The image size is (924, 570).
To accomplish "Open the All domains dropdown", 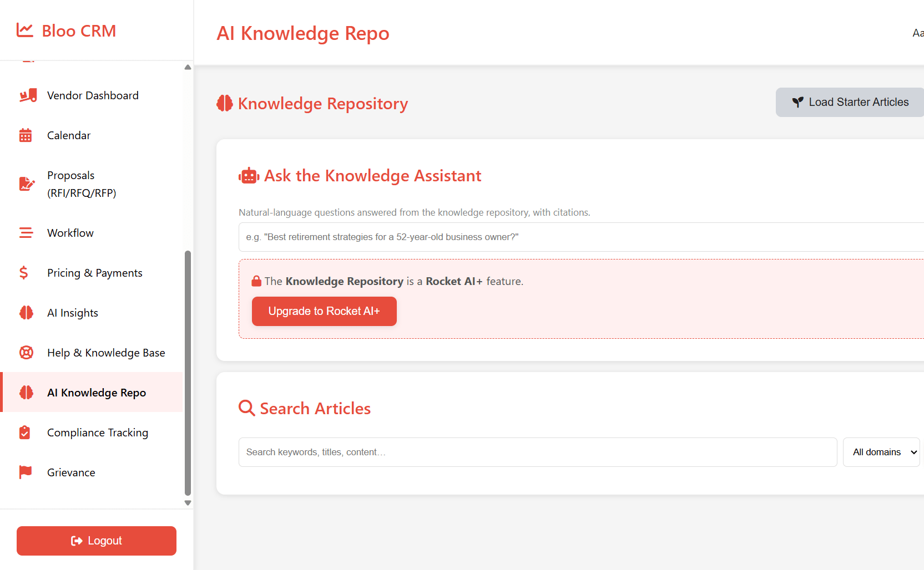I will pyautogui.click(x=881, y=452).
